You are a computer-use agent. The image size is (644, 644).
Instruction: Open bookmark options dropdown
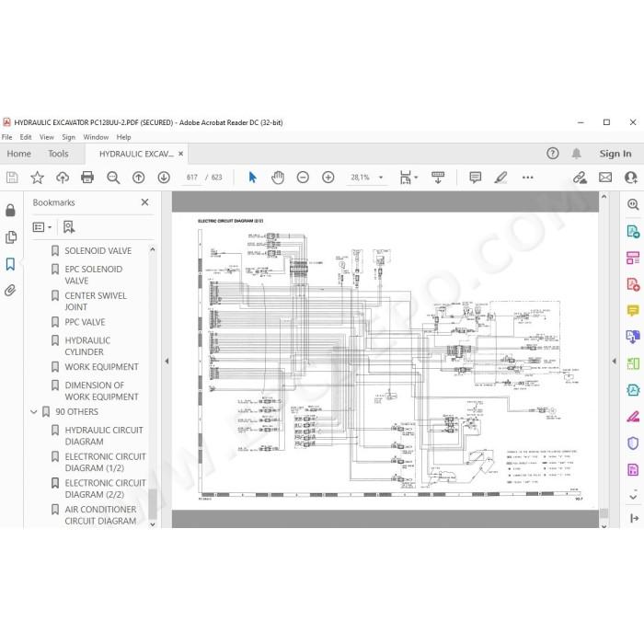pyautogui.click(x=42, y=227)
